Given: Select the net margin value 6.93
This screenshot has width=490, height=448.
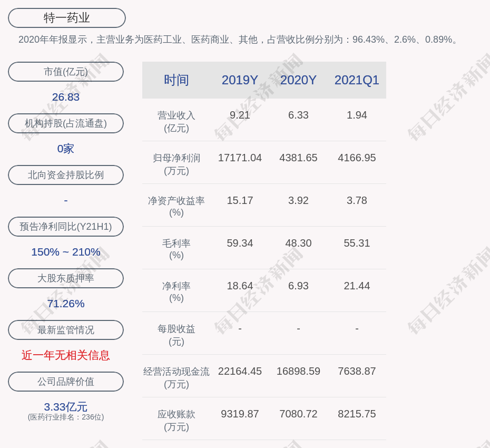Looking at the screenshot, I should pos(298,286).
